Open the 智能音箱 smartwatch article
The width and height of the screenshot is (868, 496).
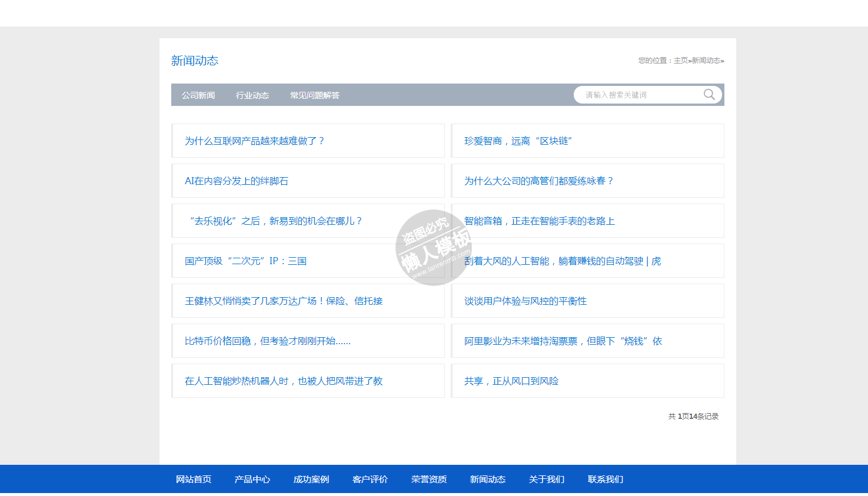[x=539, y=221]
